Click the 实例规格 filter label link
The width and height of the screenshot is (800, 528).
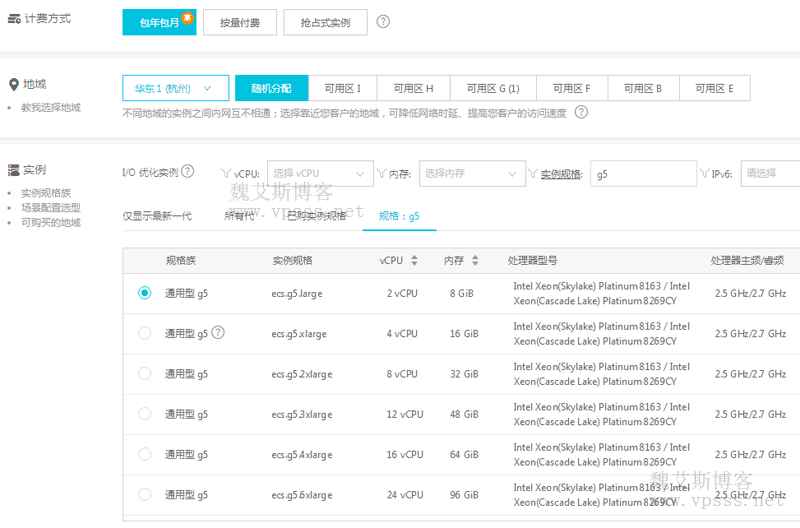coord(561,174)
